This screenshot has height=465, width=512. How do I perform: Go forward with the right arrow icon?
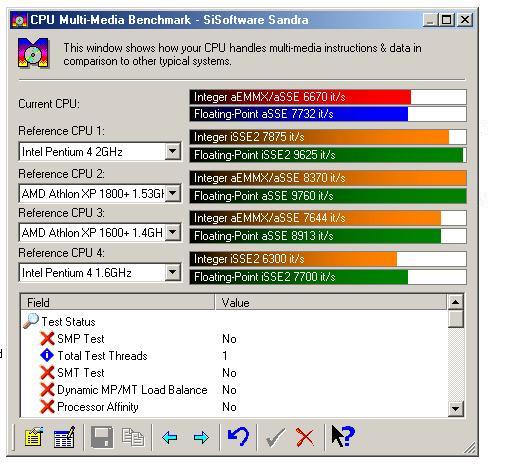pos(201,437)
